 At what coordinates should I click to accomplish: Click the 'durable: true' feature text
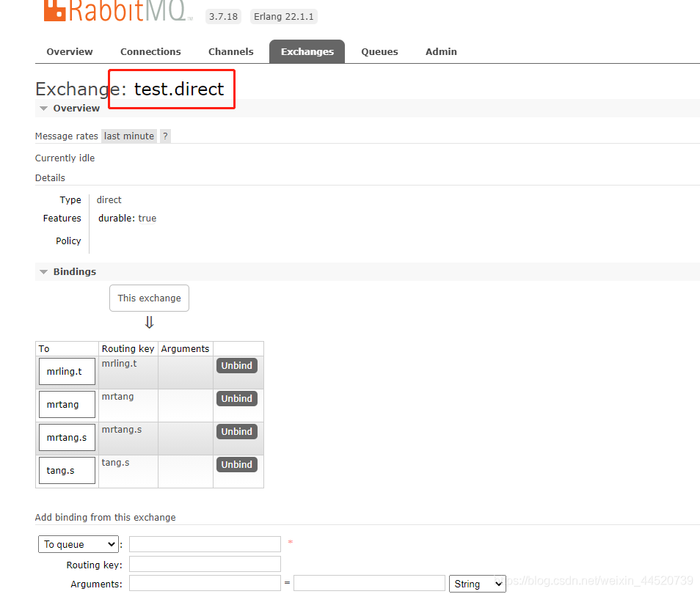tap(127, 219)
